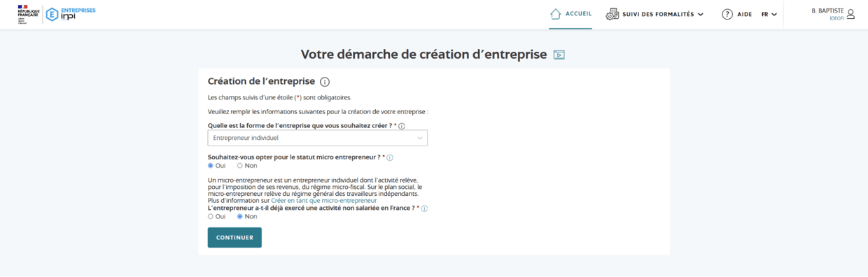Select Oui for activité non salariée
This screenshot has width=868, height=277.
[211, 217]
